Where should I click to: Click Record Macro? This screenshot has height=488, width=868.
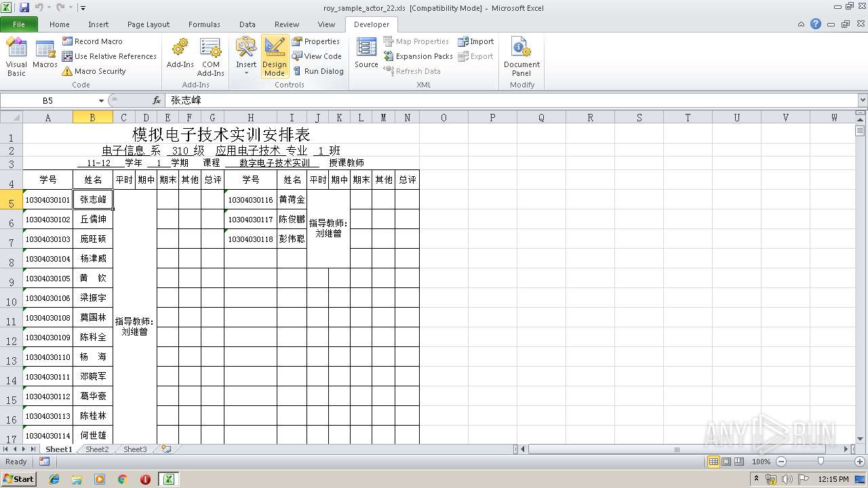pyautogui.click(x=92, y=41)
